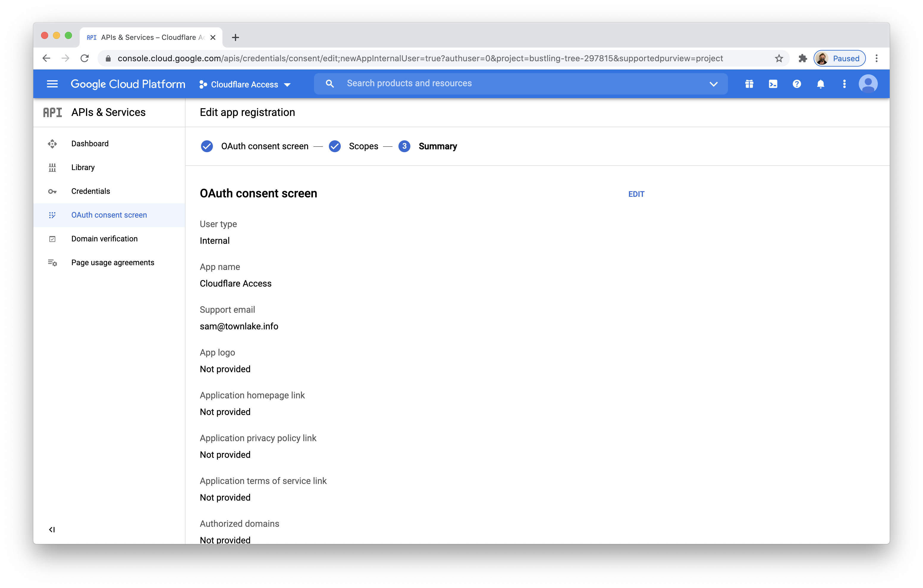Click the gift free trial icon

(x=749, y=84)
